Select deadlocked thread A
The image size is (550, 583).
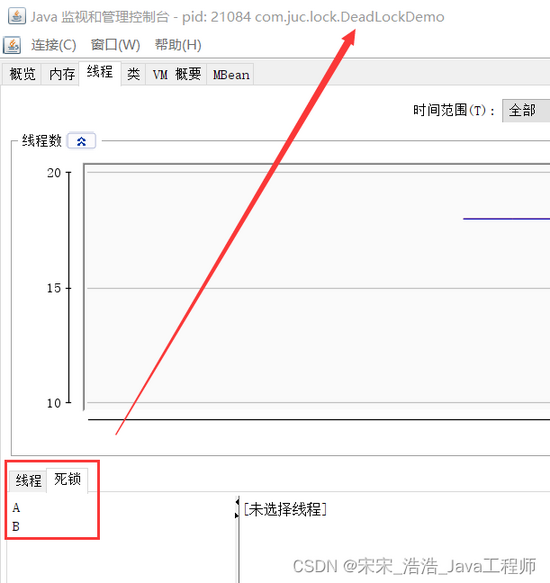[16, 508]
